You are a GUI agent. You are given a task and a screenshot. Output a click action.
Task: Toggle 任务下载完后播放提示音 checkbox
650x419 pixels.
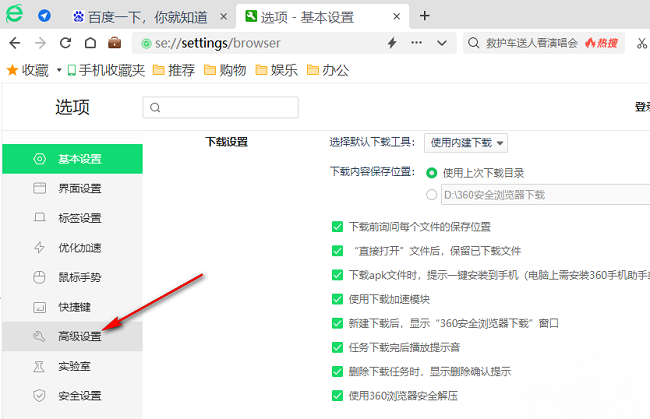click(337, 347)
